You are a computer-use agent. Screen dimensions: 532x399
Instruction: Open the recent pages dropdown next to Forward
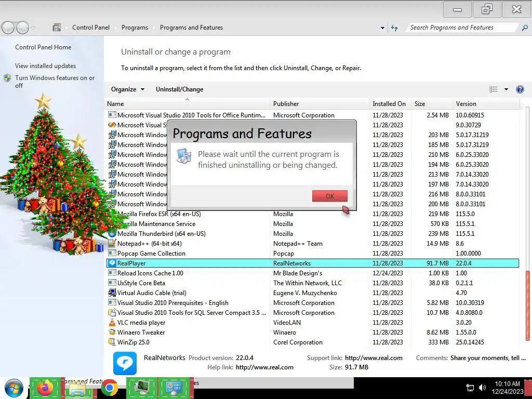[x=33, y=28]
